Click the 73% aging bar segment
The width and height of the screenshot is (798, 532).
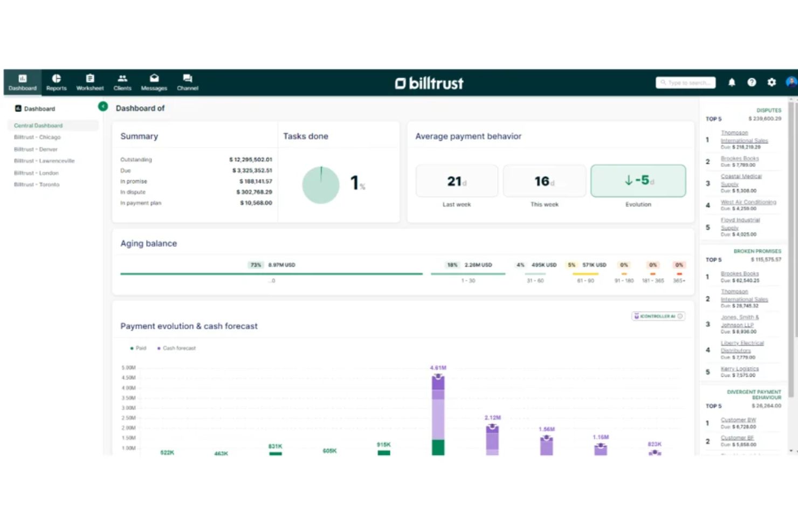(271, 274)
